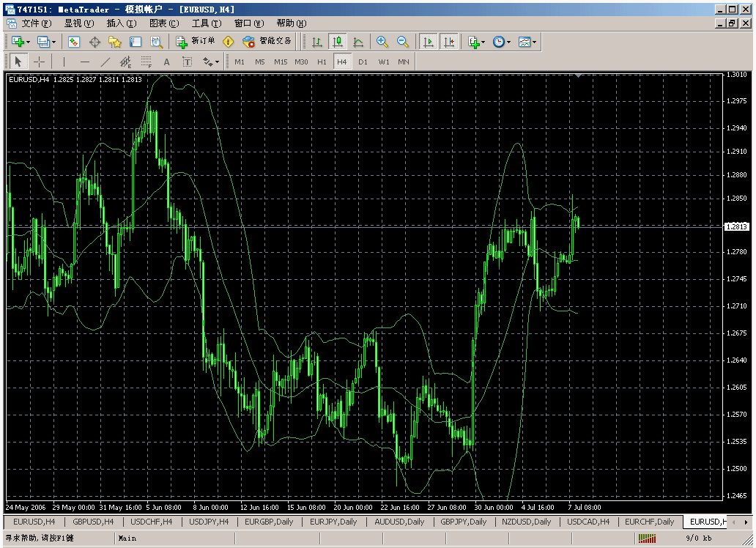Select the horizontal line tool

click(84, 62)
